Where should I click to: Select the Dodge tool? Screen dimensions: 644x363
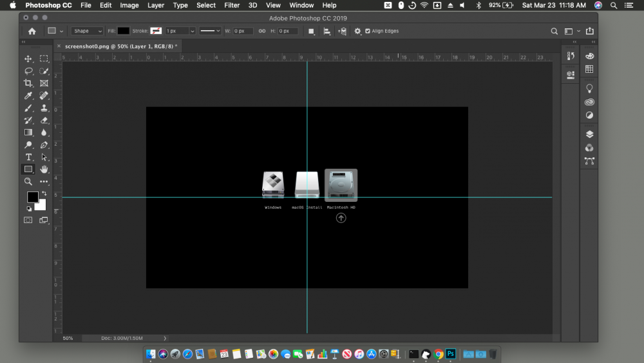(28, 144)
